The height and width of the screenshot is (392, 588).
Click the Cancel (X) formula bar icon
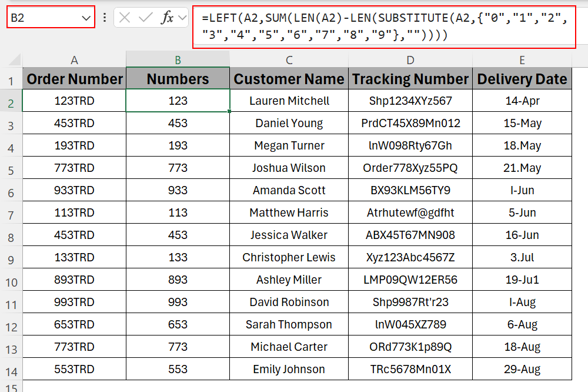point(125,18)
